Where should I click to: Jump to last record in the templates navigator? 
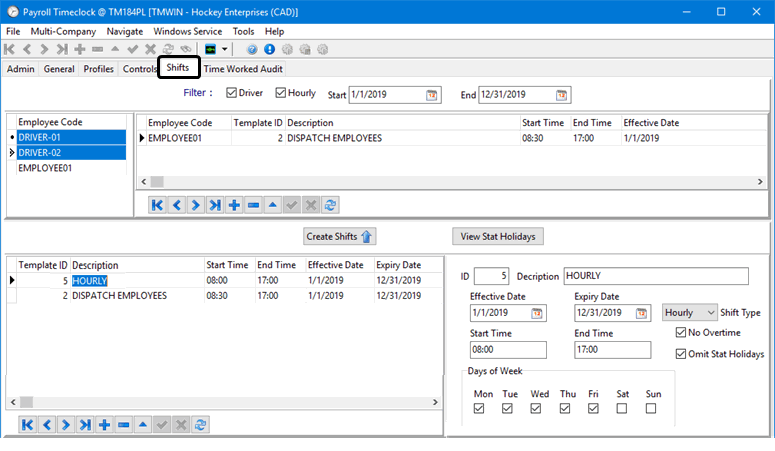84,425
